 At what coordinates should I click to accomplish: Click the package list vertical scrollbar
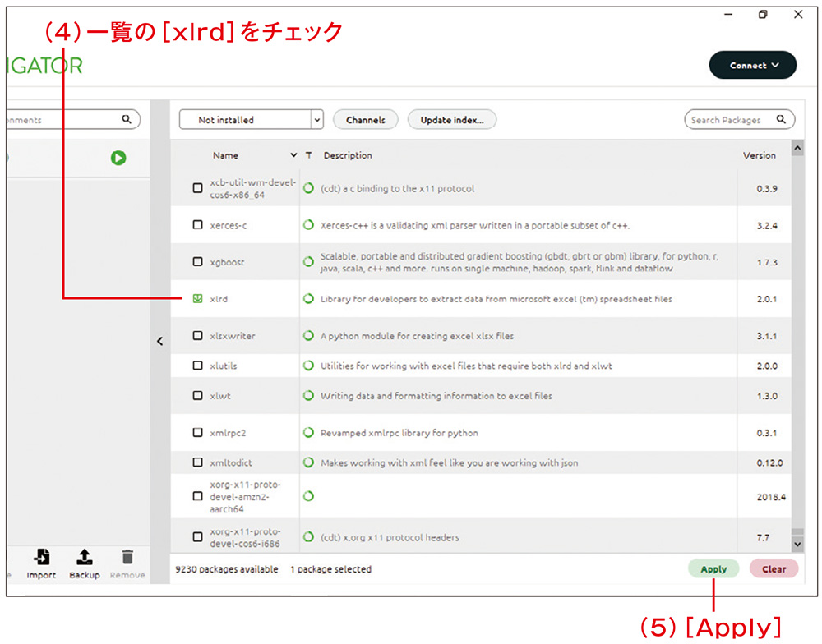point(797,345)
